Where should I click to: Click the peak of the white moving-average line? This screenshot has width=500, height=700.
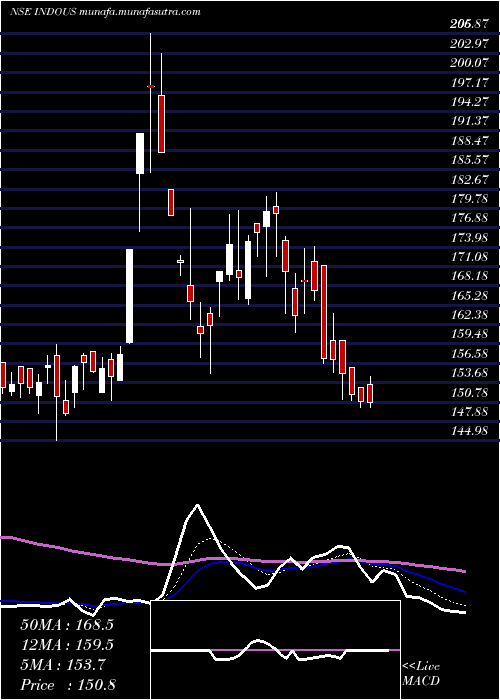tap(197, 505)
